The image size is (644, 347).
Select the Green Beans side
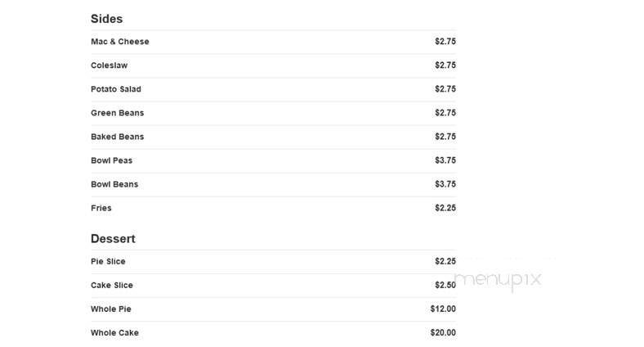[117, 113]
